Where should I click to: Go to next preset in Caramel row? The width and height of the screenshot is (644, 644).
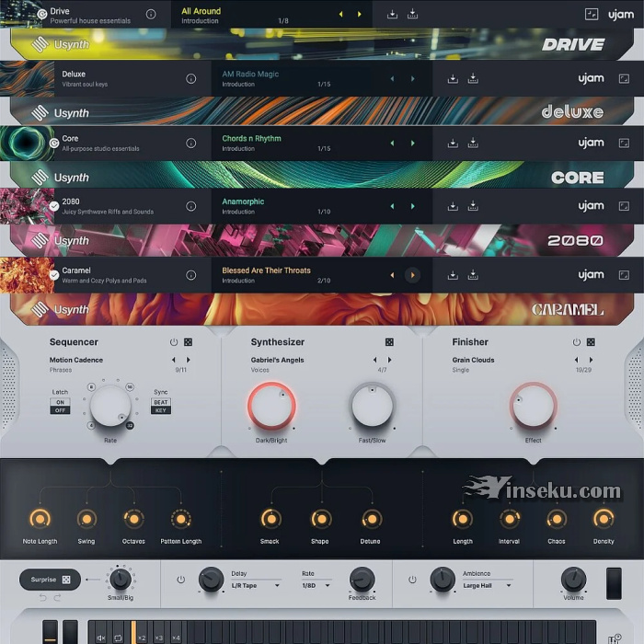pyautogui.click(x=412, y=275)
